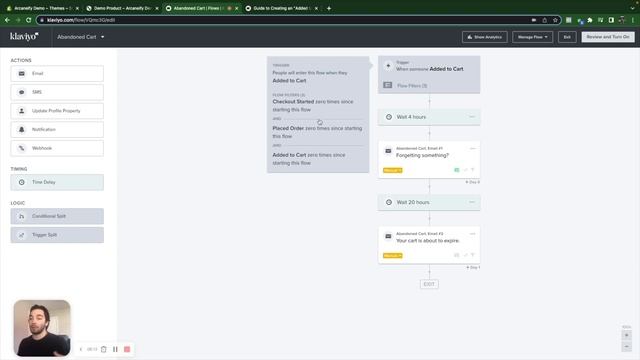Select the Email action icon in sidebar
The image size is (640, 360).
click(x=22, y=73)
